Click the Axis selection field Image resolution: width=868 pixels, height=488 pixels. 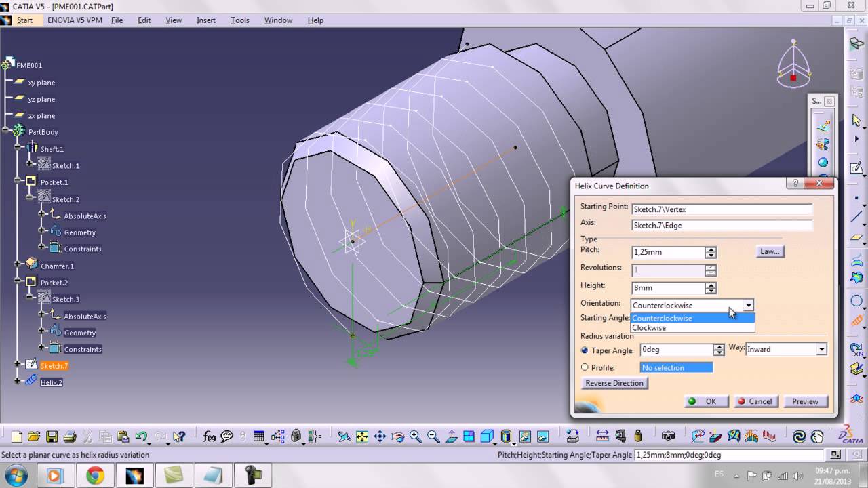tap(722, 225)
